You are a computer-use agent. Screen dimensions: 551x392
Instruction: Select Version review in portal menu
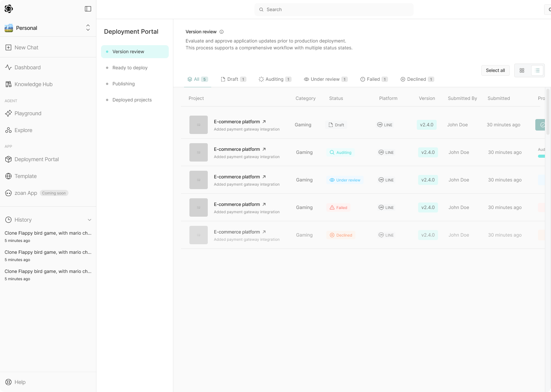pyautogui.click(x=135, y=52)
